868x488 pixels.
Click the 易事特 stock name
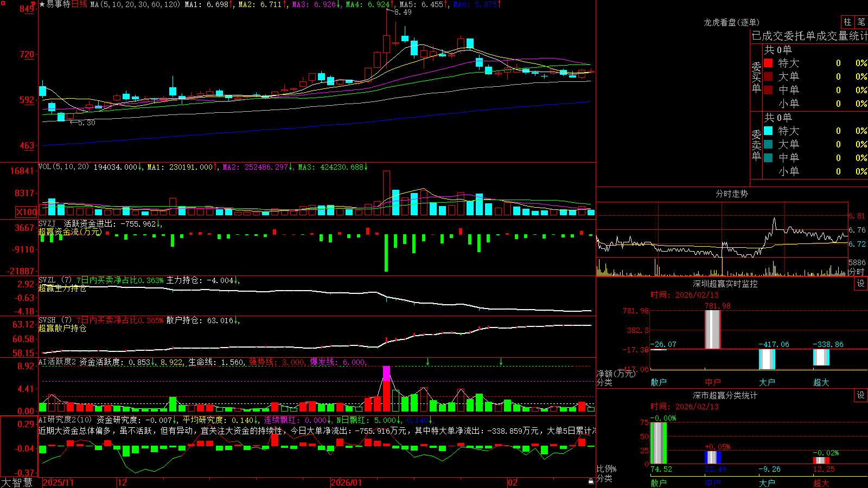click(58, 4)
